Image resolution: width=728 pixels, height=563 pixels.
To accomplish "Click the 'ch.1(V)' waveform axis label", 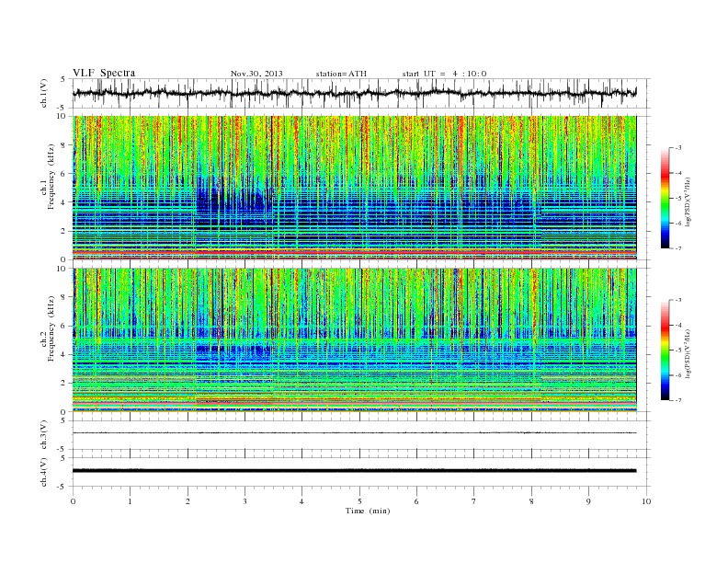I will click(44, 93).
